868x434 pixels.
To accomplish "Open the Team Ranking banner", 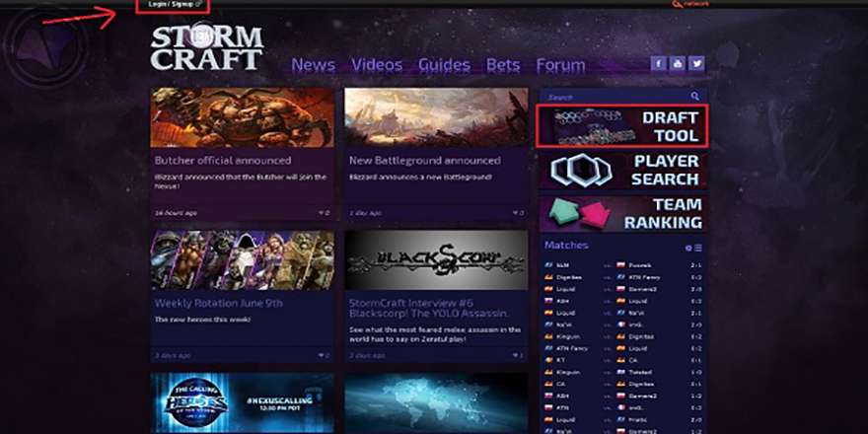I will [x=622, y=214].
